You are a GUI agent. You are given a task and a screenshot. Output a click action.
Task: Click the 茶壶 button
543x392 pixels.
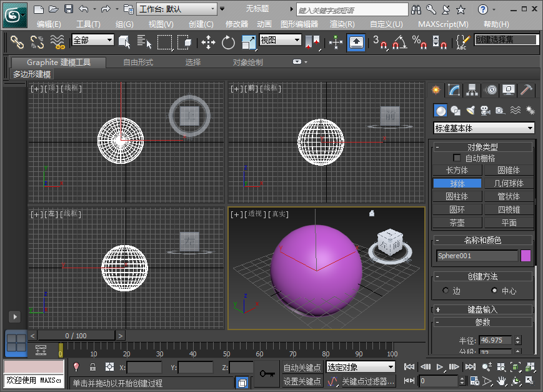tap(457, 223)
